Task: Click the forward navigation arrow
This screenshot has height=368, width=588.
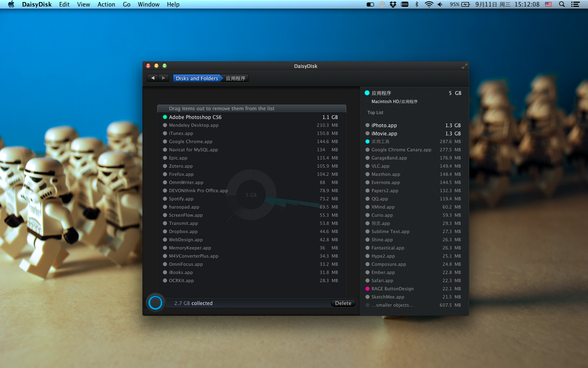Action: coord(164,78)
